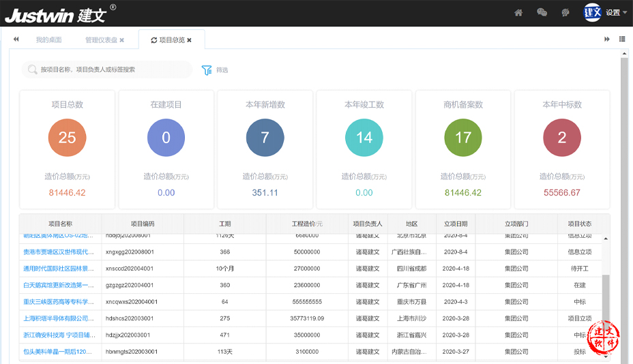Open the chat messages icon
Image resolution: width=633 pixels, height=364 pixels.
542,12
